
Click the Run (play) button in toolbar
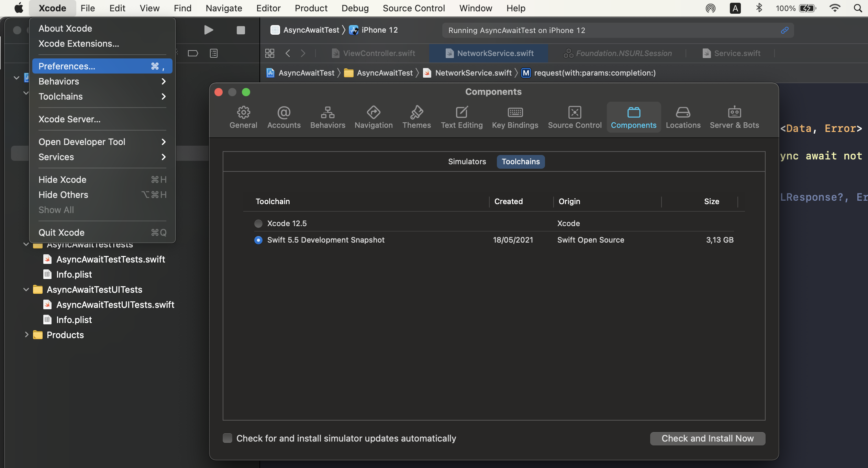[209, 30]
